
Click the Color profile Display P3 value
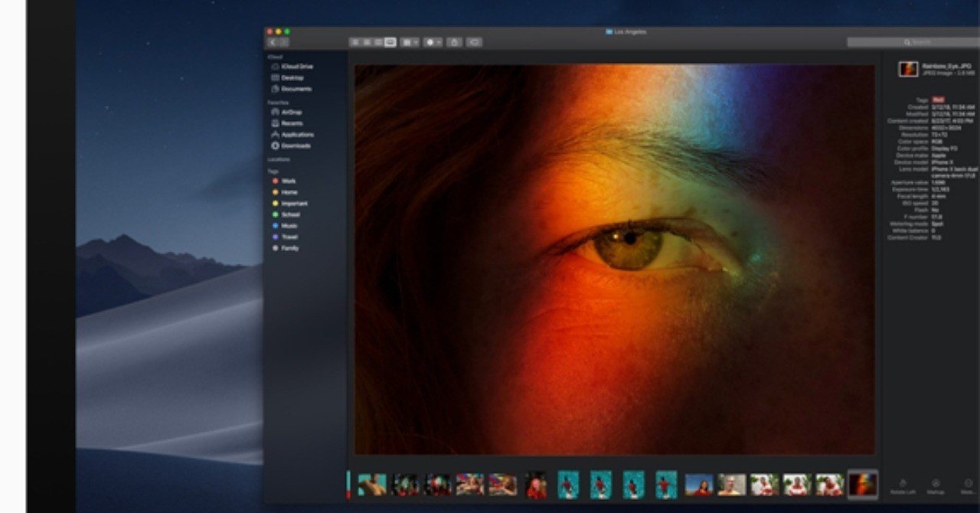(944, 149)
